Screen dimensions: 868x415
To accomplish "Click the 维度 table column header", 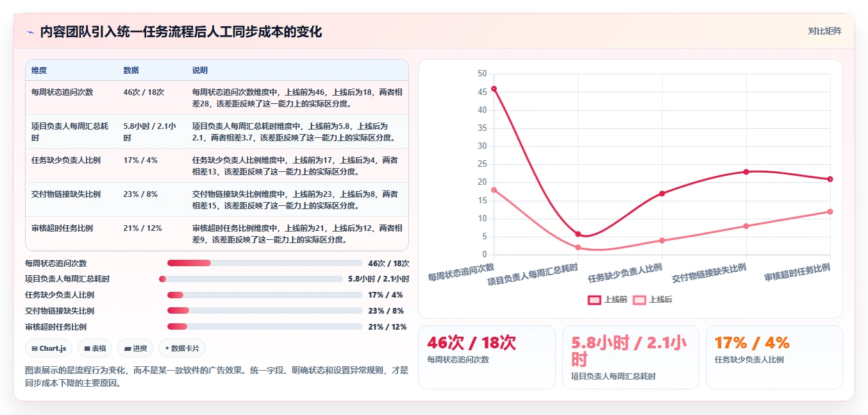I will (39, 71).
